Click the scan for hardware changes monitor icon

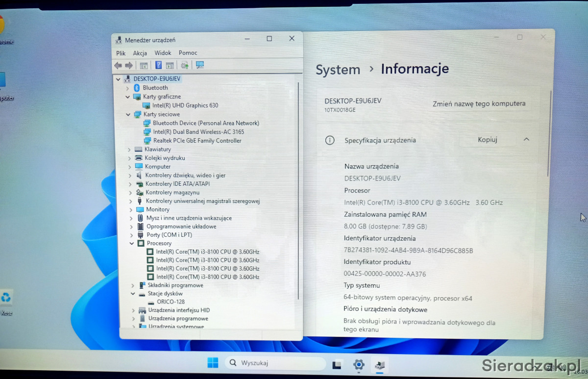[x=199, y=65]
